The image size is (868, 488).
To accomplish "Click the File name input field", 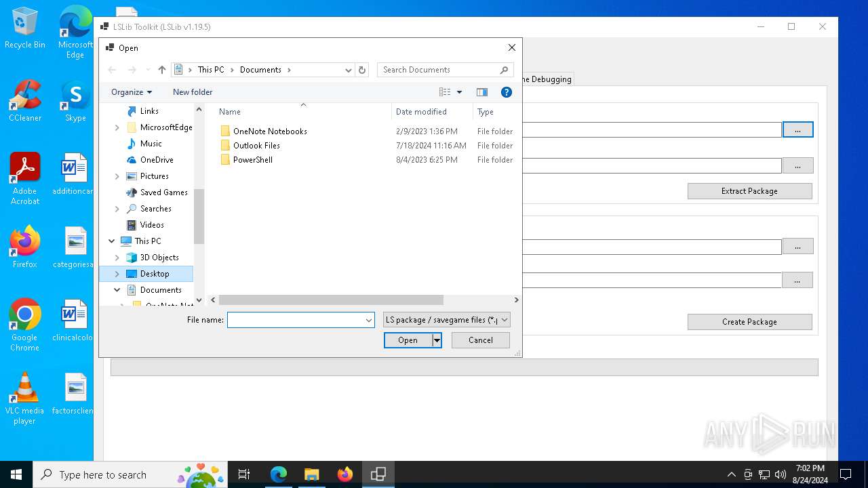I will (x=296, y=320).
